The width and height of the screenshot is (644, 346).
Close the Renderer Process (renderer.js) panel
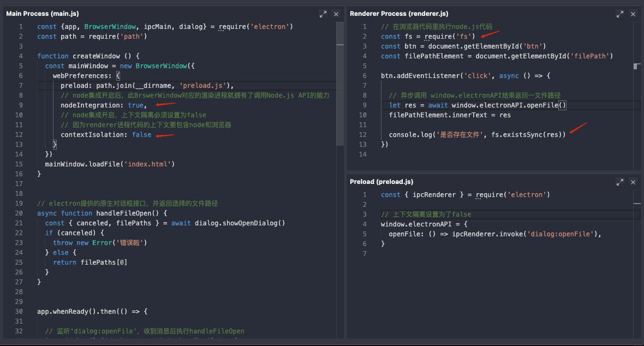pyautogui.click(x=633, y=14)
